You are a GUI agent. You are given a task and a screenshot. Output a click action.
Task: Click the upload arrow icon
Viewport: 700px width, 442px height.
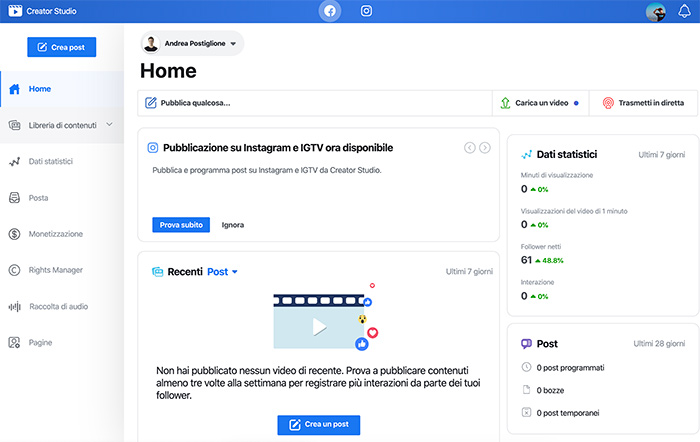coord(505,103)
